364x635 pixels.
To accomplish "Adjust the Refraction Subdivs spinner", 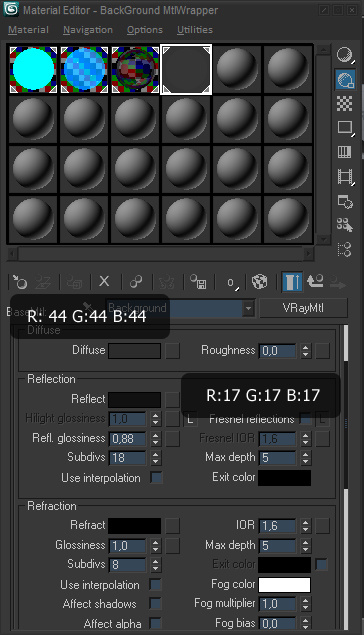I will coord(155,565).
